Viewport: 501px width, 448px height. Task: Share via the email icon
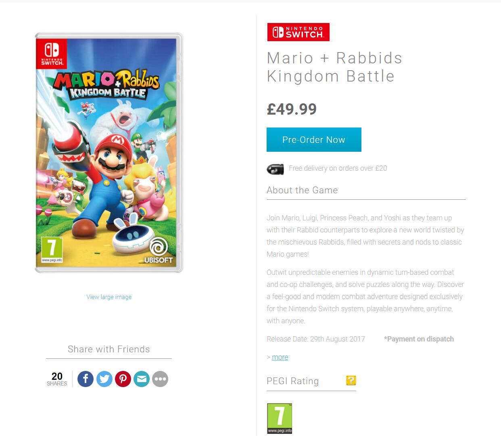click(142, 379)
